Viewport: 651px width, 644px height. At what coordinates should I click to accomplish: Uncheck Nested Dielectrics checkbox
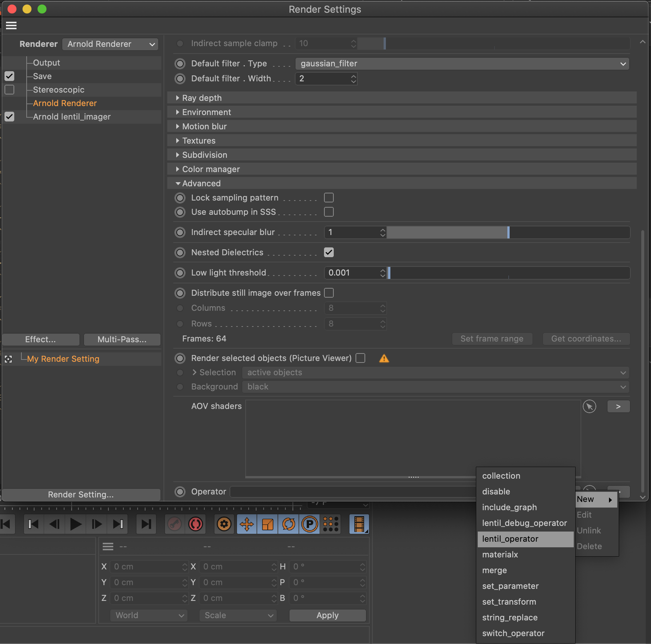[329, 252]
